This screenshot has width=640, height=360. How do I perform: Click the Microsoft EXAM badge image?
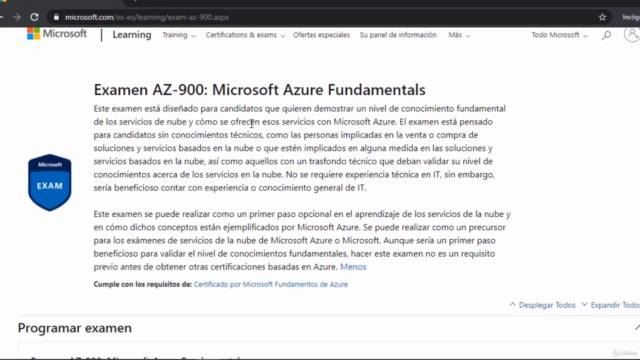[x=50, y=182]
